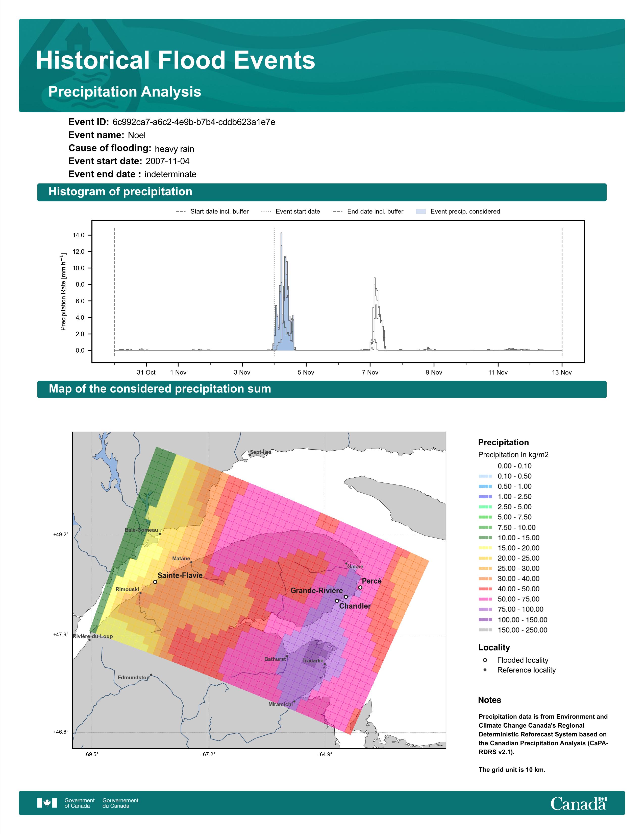Select the Event ID value 6c992ca7-a6c2-4e9b-b7b4-cddb623a1e7e
The image size is (644, 834).
194,122
